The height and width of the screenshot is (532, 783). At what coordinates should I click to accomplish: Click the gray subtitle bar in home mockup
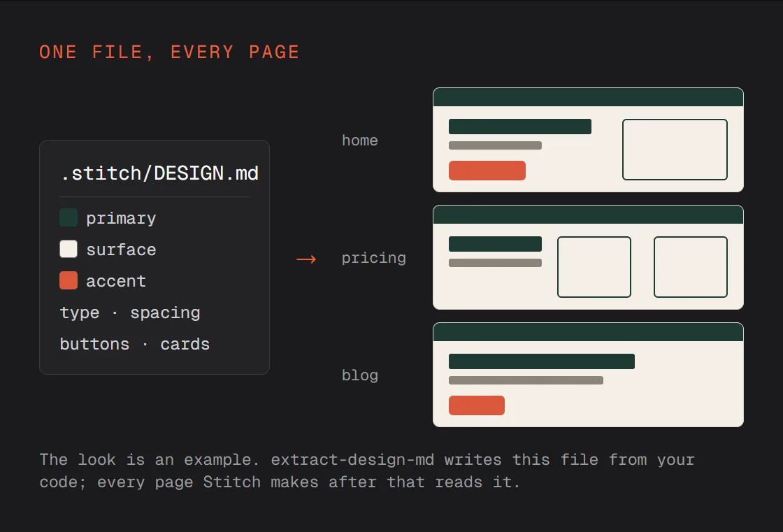(x=495, y=145)
